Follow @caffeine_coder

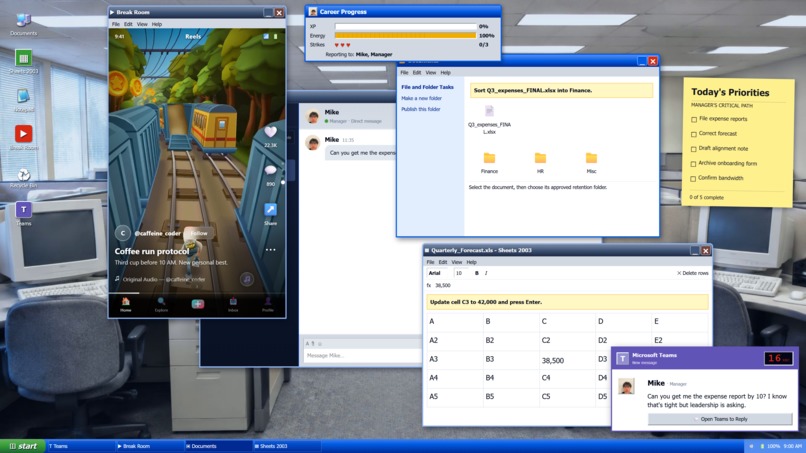pos(199,233)
